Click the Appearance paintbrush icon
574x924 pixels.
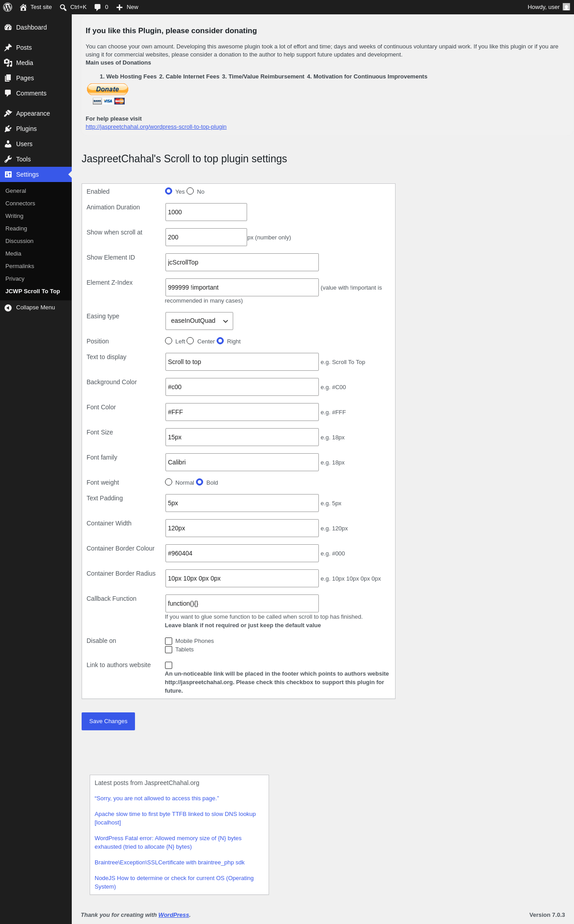click(x=8, y=113)
